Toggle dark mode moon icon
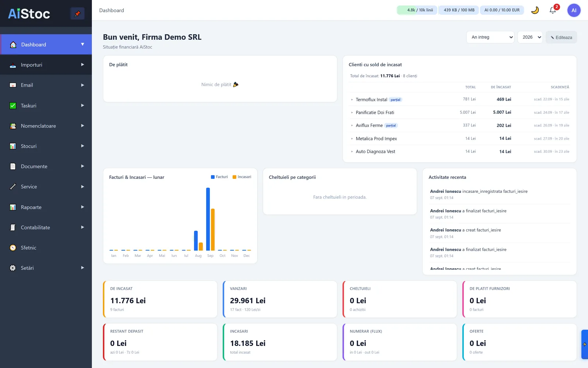 tap(535, 10)
